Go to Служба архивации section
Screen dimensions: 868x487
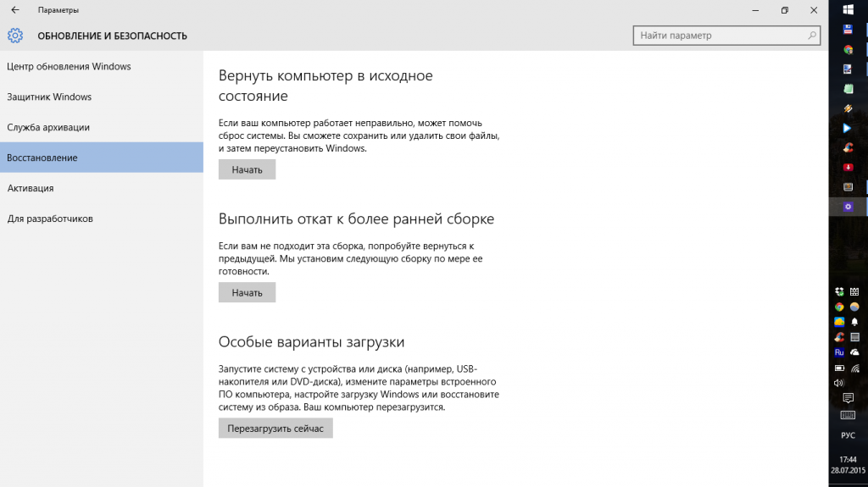coord(102,127)
